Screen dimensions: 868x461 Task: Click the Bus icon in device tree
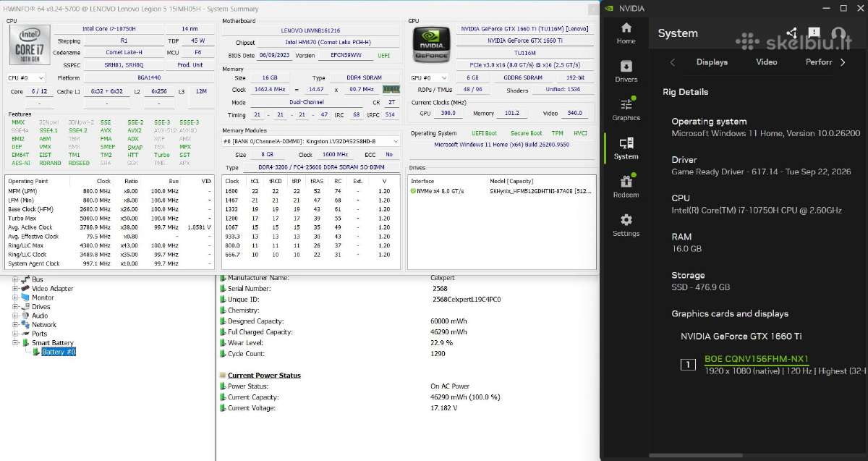(26, 279)
